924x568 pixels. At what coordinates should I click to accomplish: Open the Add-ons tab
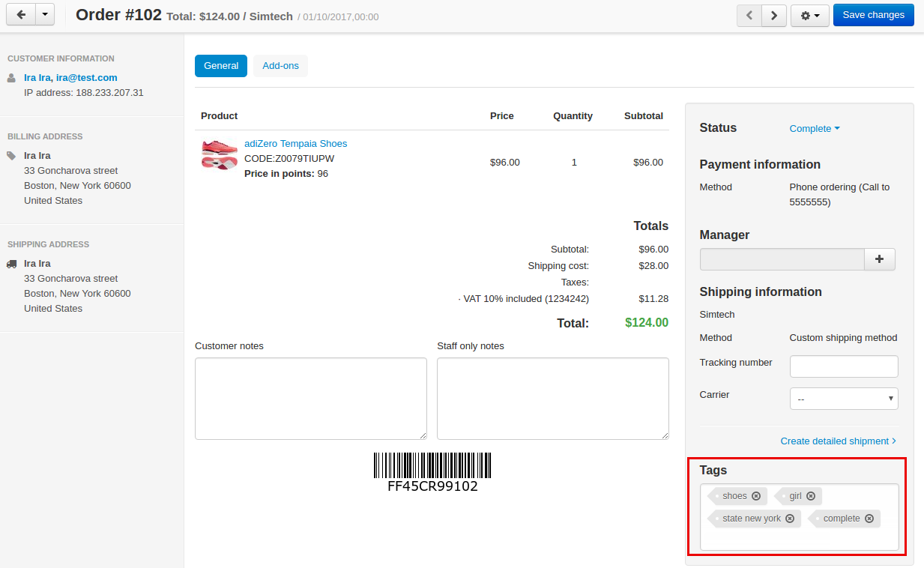click(x=280, y=66)
